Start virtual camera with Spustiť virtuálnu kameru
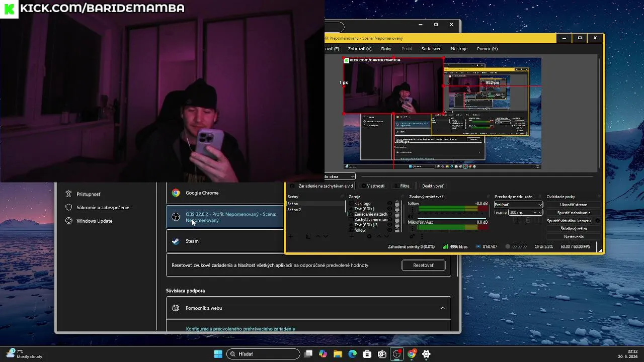The width and height of the screenshot is (644, 362). [569, 221]
